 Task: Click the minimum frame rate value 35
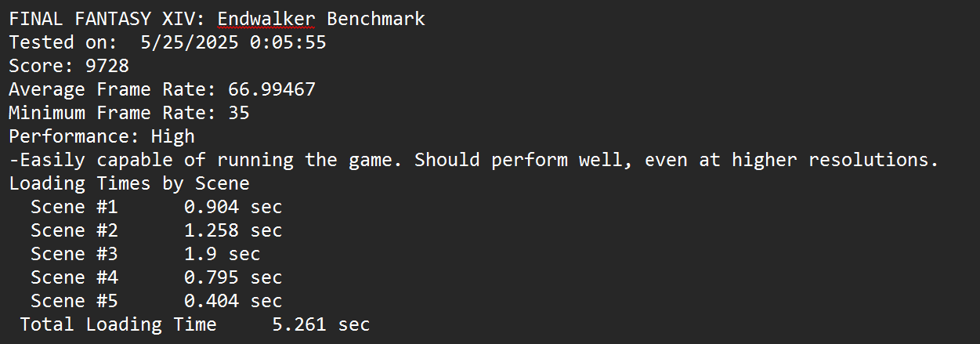pyautogui.click(x=239, y=113)
